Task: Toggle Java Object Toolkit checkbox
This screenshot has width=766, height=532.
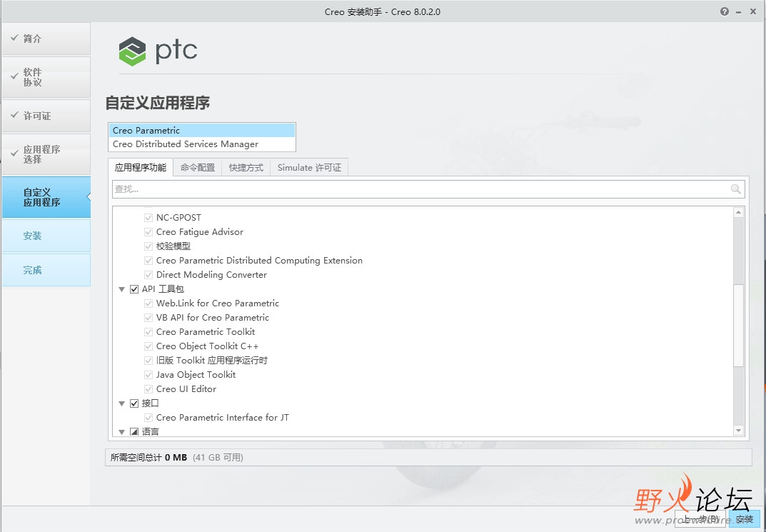Action: point(148,375)
